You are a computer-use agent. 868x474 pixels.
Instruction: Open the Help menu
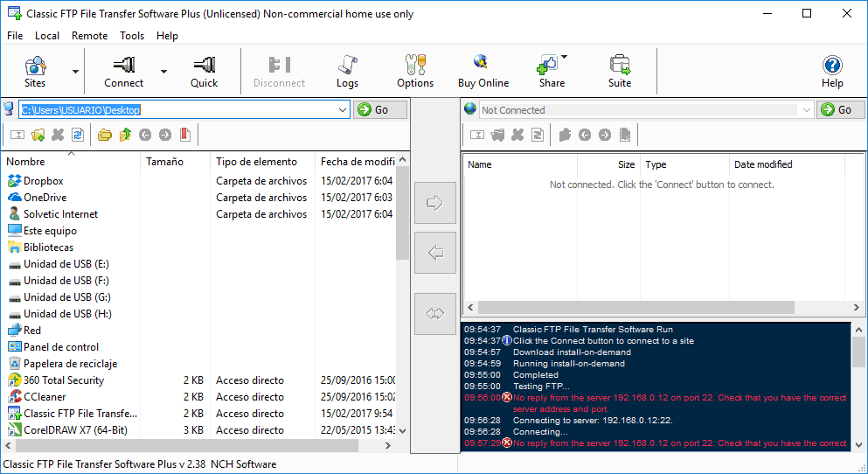pyautogui.click(x=167, y=36)
